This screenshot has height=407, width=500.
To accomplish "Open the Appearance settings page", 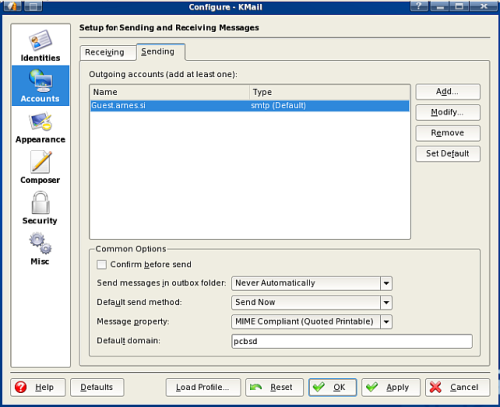I will click(x=40, y=127).
